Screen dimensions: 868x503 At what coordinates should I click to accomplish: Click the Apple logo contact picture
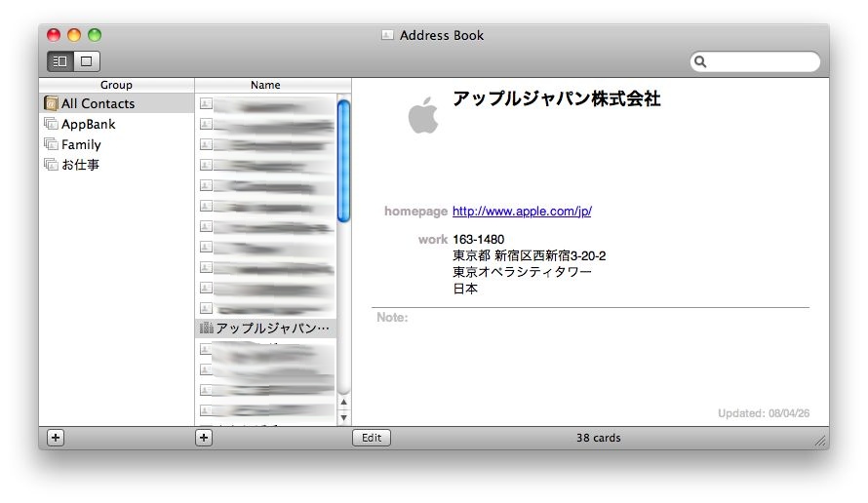click(x=423, y=115)
